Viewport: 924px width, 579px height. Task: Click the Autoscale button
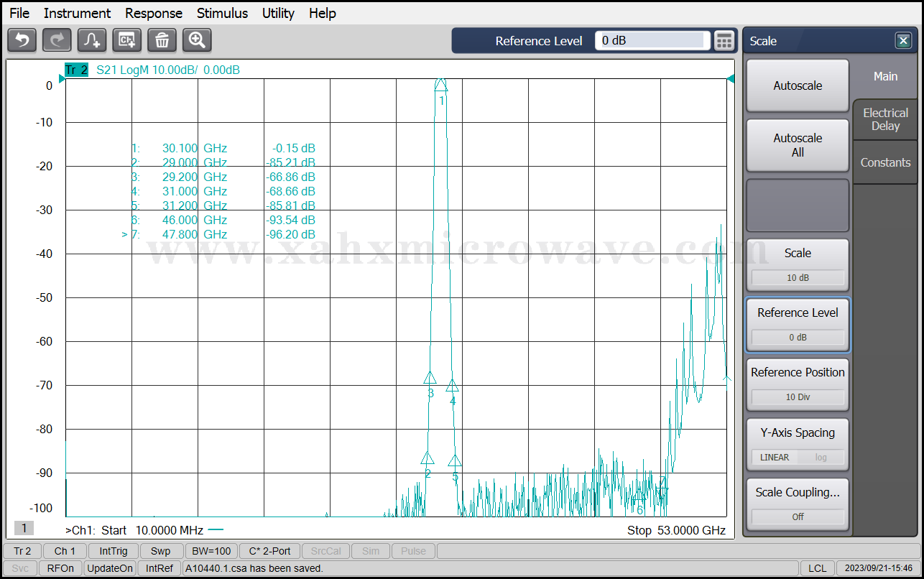(798, 85)
